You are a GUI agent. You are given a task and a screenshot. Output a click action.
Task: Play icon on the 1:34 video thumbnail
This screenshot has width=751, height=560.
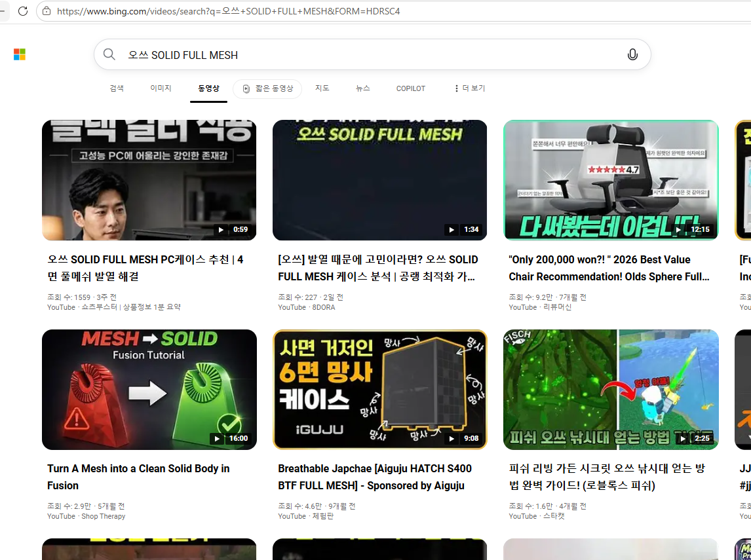tap(452, 230)
